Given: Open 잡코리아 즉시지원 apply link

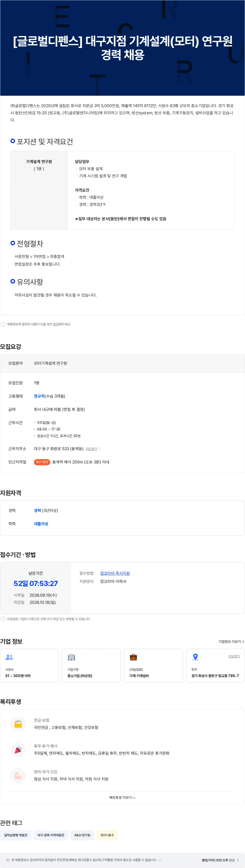Looking at the screenshot, I should point(115,573).
